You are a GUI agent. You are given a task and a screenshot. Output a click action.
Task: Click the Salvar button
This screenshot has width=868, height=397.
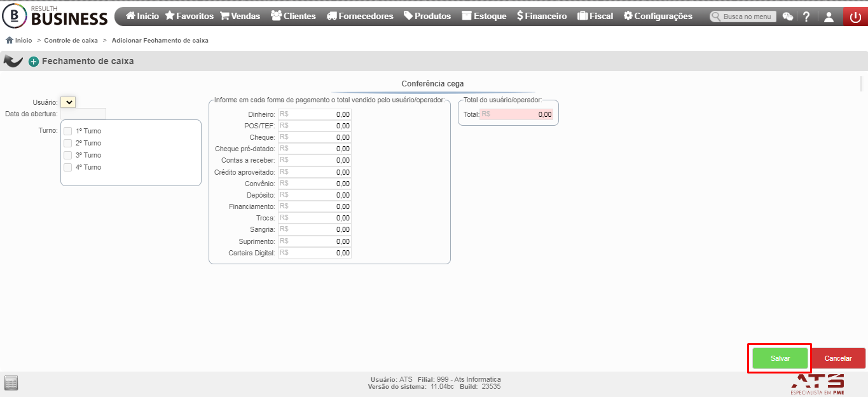[780, 358]
